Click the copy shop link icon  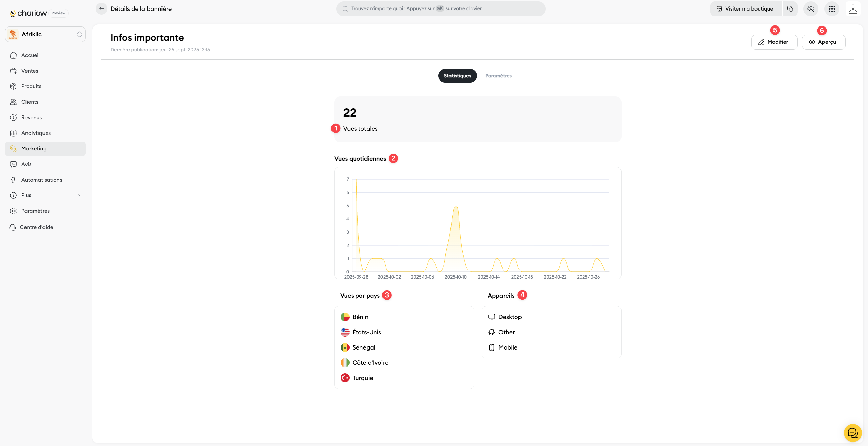point(790,9)
